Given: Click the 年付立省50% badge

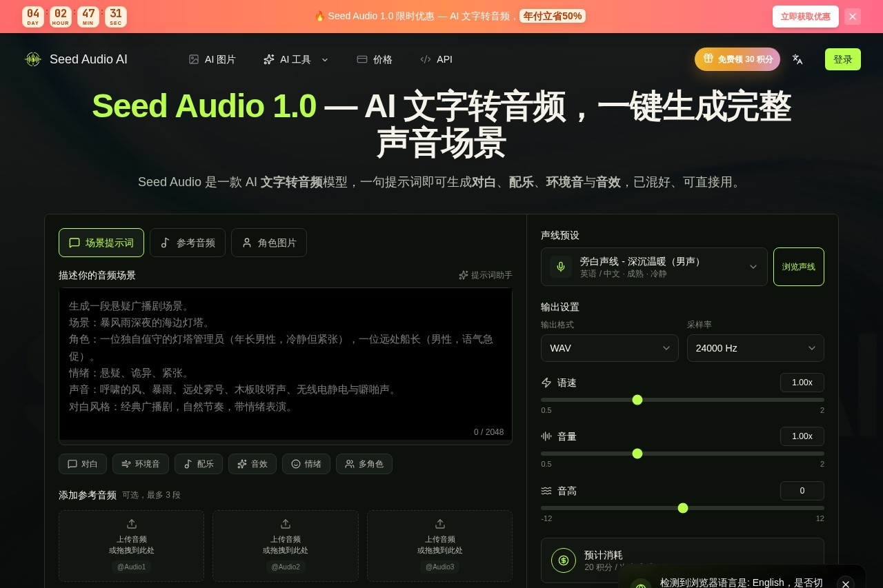Looking at the screenshot, I should click(553, 16).
